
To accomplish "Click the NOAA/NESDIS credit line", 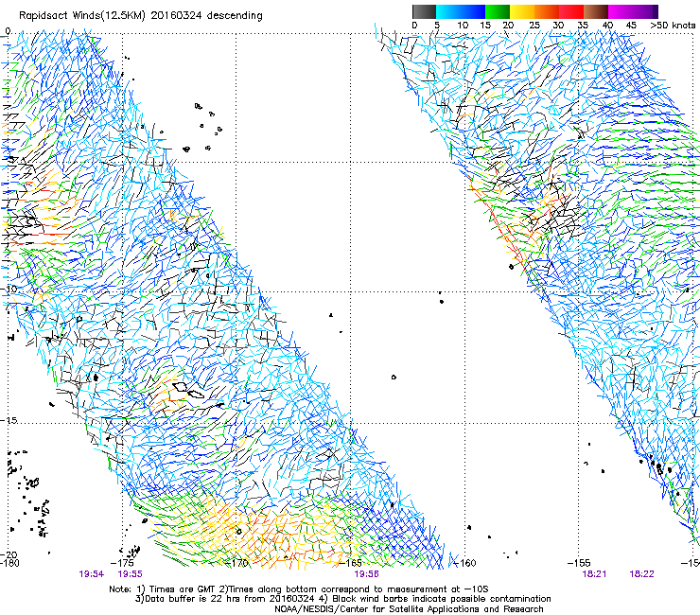I will (x=409, y=609).
